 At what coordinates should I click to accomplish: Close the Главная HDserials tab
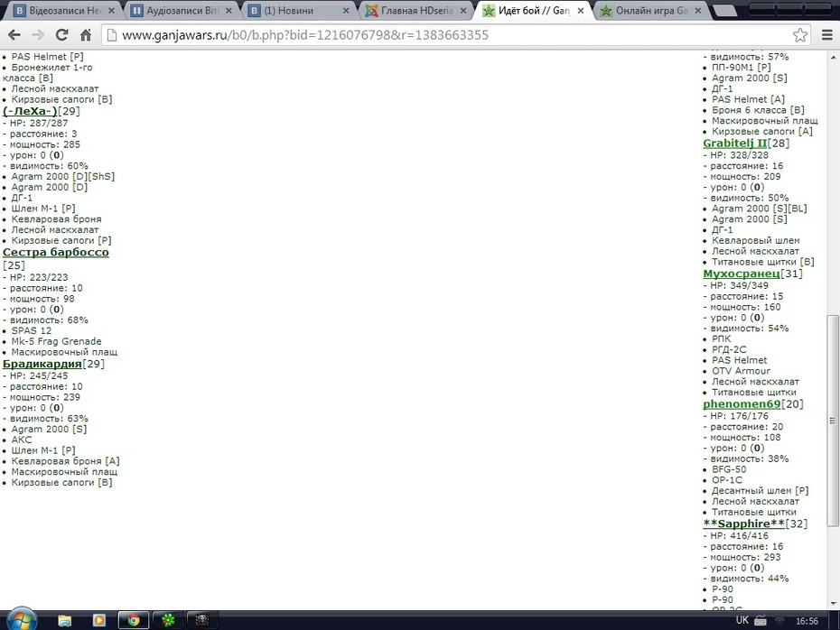click(463, 11)
